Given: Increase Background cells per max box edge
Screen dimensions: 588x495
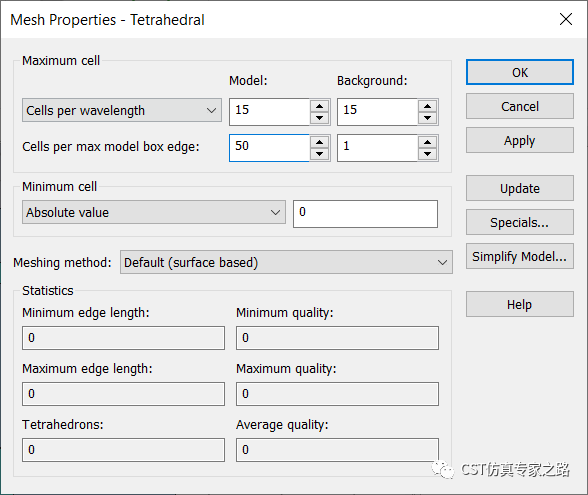Looking at the screenshot, I should (428, 142).
